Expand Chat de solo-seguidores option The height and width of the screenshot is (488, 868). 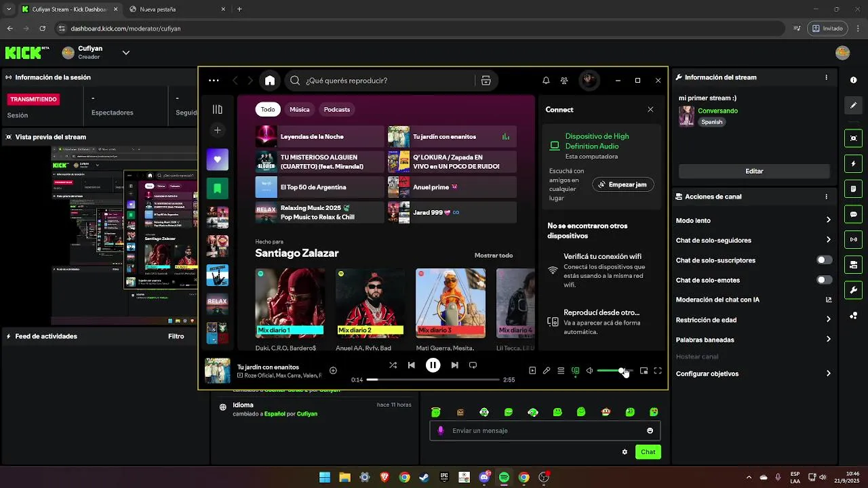tap(828, 240)
